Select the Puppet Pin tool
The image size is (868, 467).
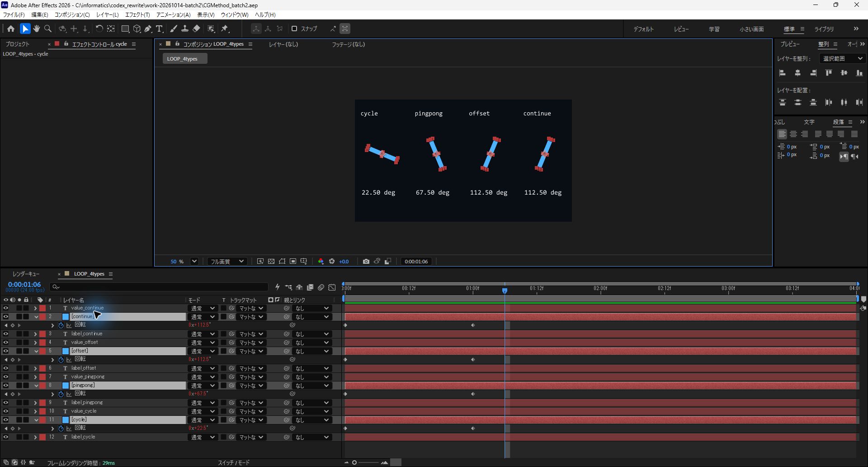click(225, 29)
